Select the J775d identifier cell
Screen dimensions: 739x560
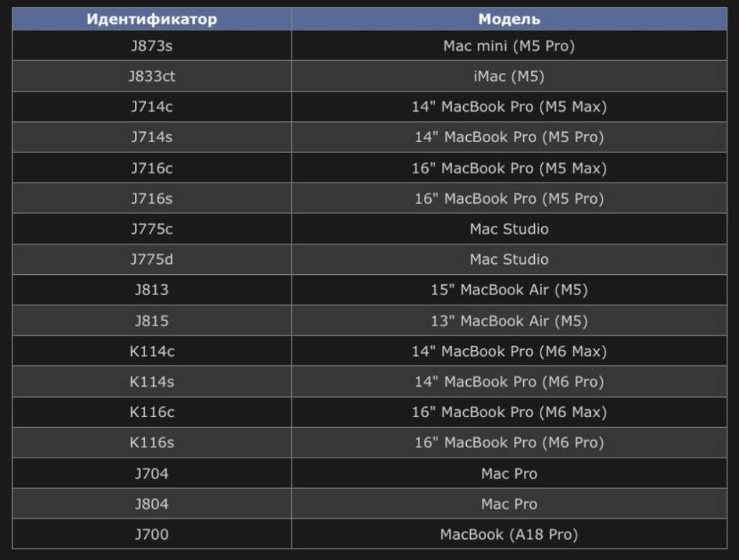pyautogui.click(x=152, y=259)
